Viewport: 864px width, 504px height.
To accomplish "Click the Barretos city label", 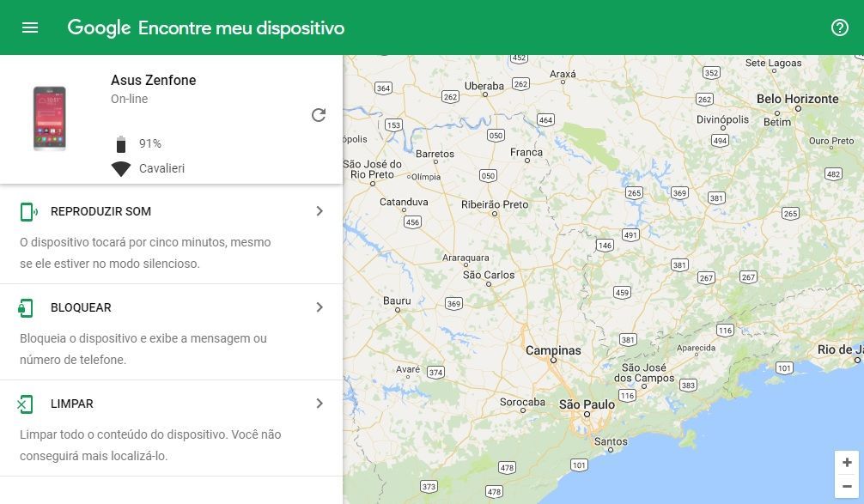I will tap(435, 154).
